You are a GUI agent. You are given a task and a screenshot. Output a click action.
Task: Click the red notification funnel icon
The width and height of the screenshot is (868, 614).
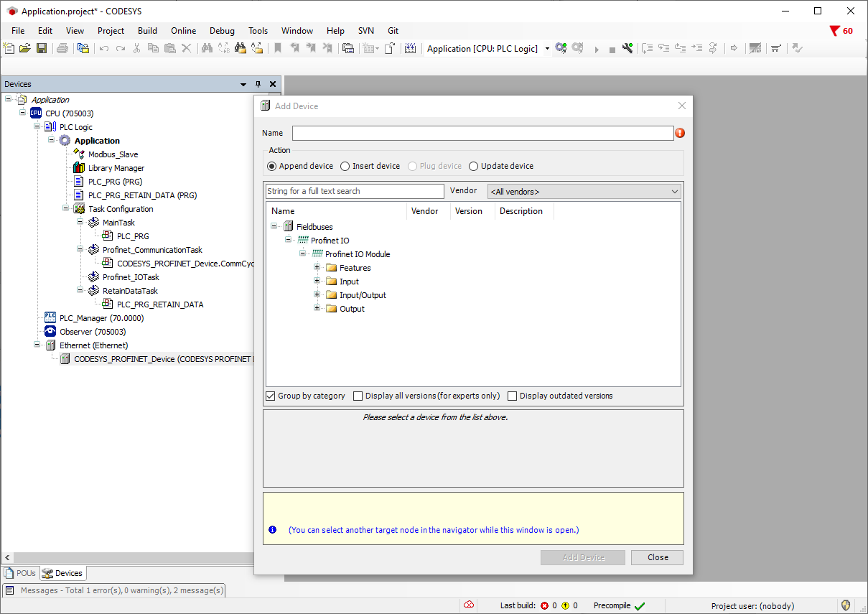[834, 31]
